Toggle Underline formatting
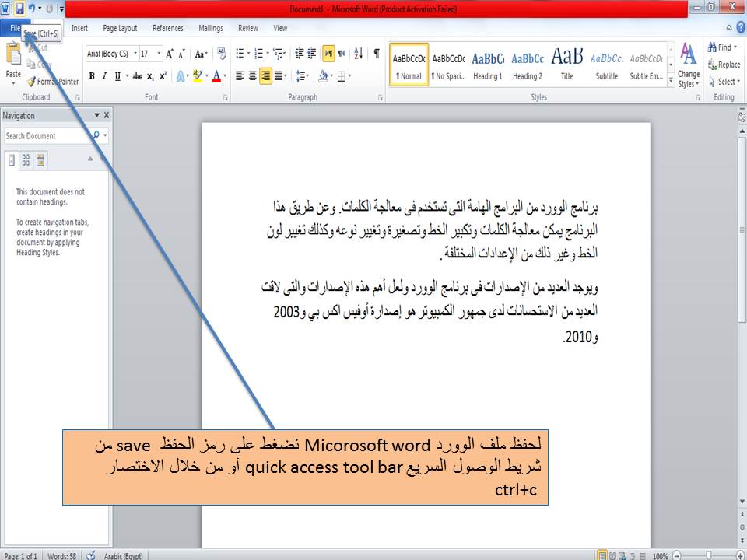 point(117,76)
